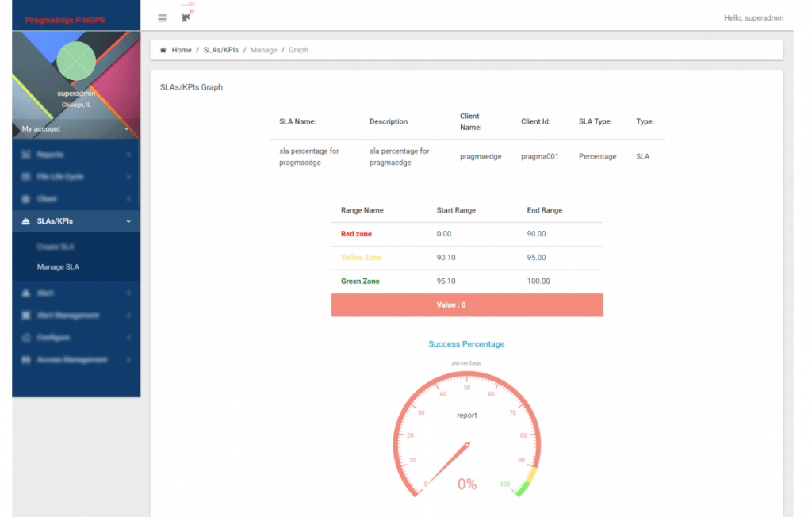Expand the Alert menu chevron
Screen dimensions: 812x517
(x=128, y=293)
